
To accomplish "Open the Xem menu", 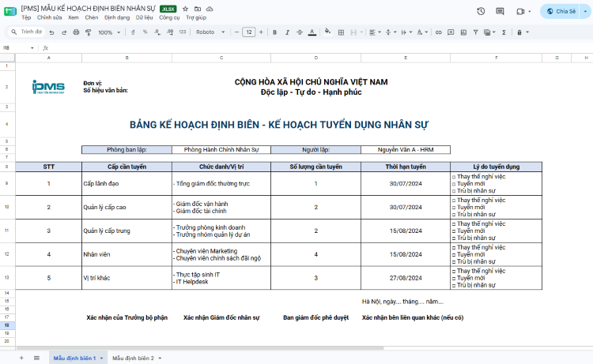I will coord(74,17).
